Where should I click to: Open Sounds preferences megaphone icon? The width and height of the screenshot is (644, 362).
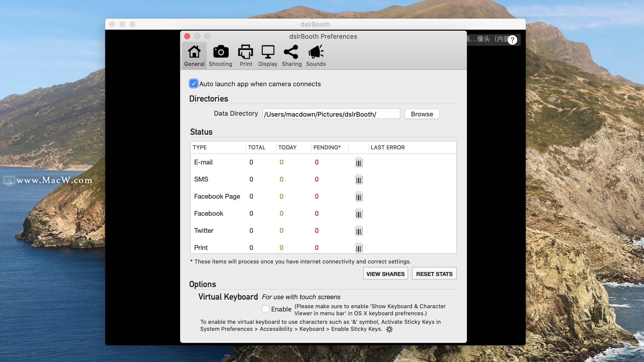316,52
